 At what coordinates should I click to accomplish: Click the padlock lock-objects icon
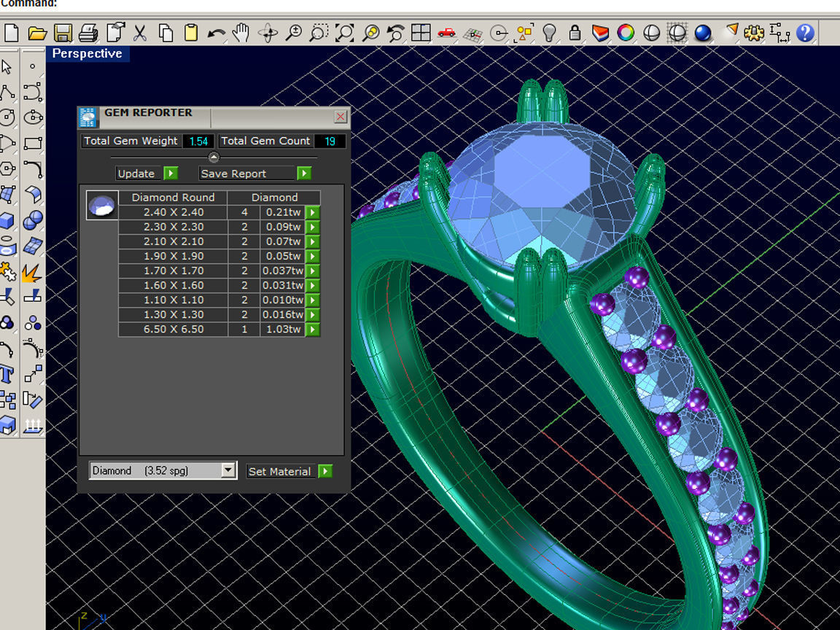[x=575, y=34]
